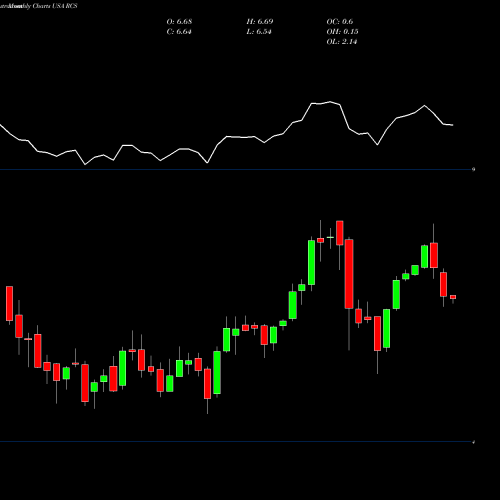Click the end of the white indicator line
This screenshot has width=500, height=500.
pos(453,125)
